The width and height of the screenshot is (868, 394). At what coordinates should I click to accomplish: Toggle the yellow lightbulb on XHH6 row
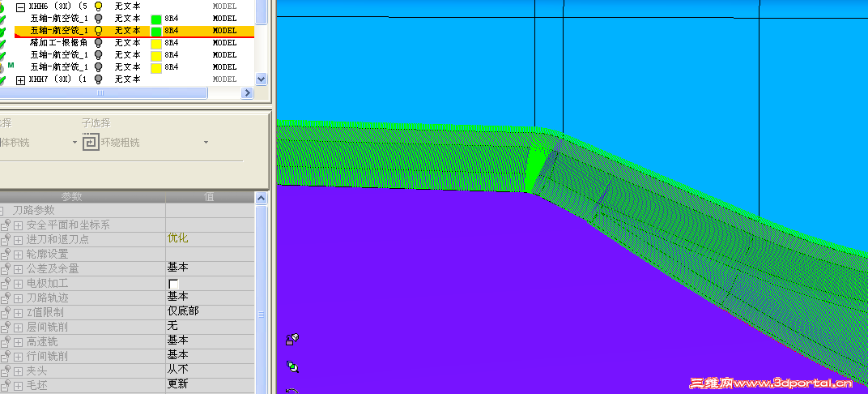coord(99,6)
